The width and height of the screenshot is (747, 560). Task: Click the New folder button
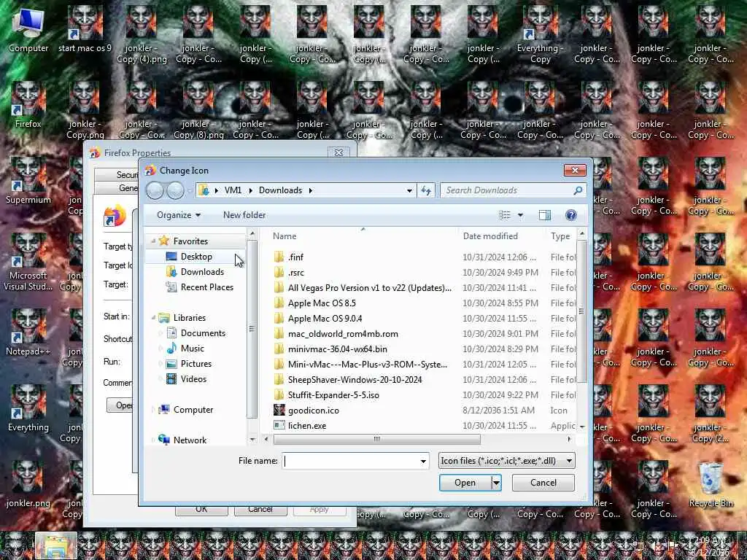[x=244, y=215]
